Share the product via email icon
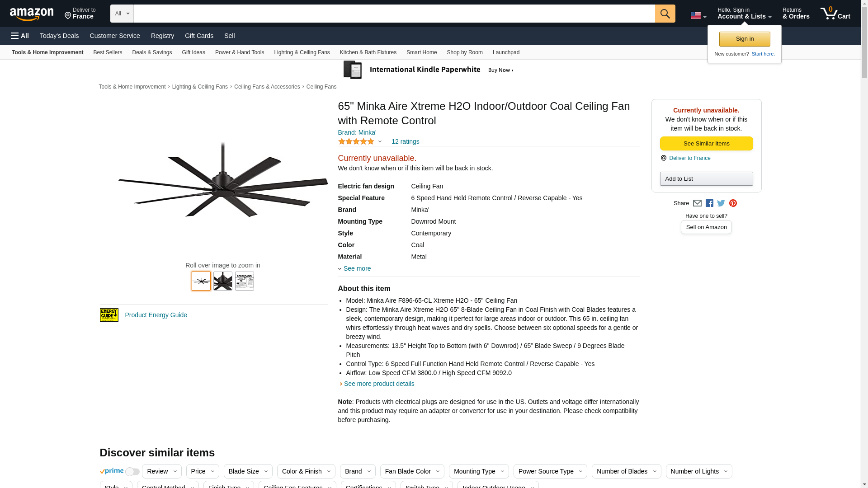868x488 pixels. tap(697, 203)
